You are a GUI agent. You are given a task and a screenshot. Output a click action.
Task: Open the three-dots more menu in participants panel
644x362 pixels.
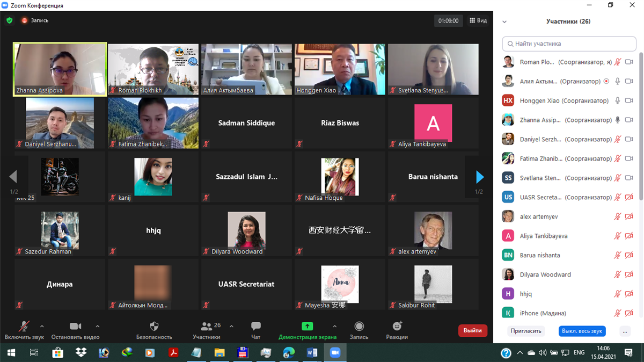[x=625, y=331]
